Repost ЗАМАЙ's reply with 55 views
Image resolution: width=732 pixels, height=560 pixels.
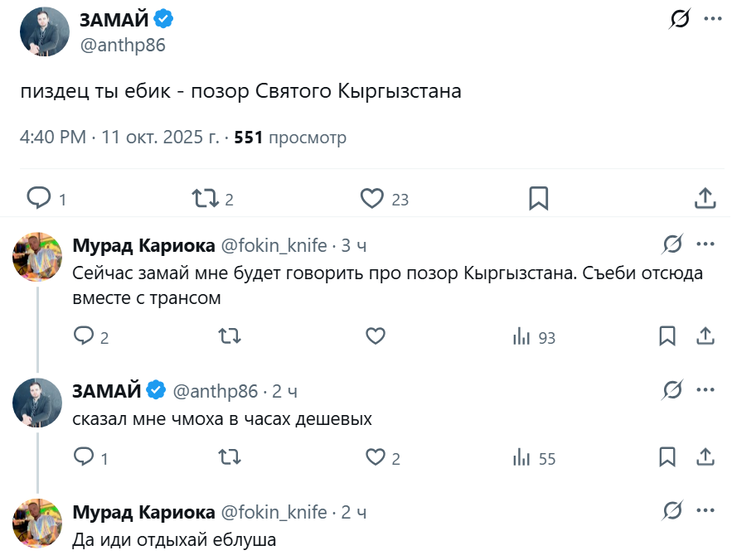(x=229, y=457)
